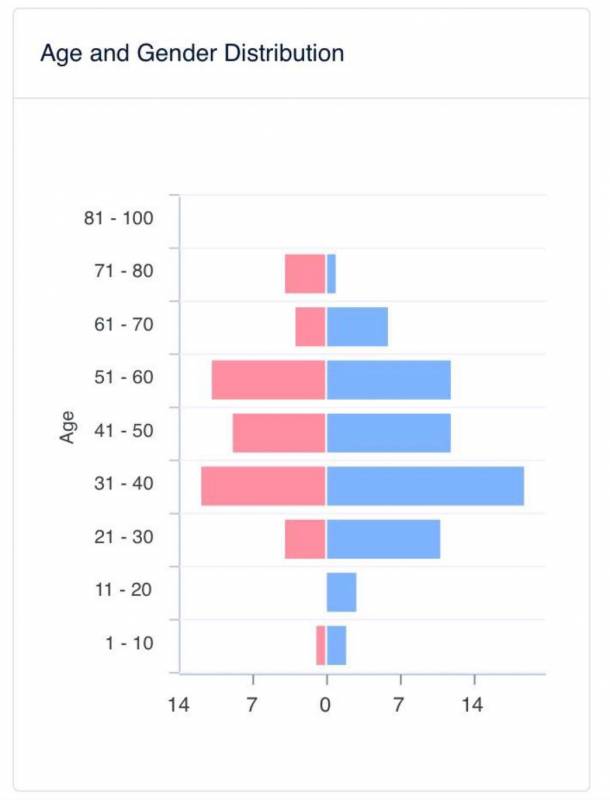Click the pink bar for ages 71 - 80

305,274
